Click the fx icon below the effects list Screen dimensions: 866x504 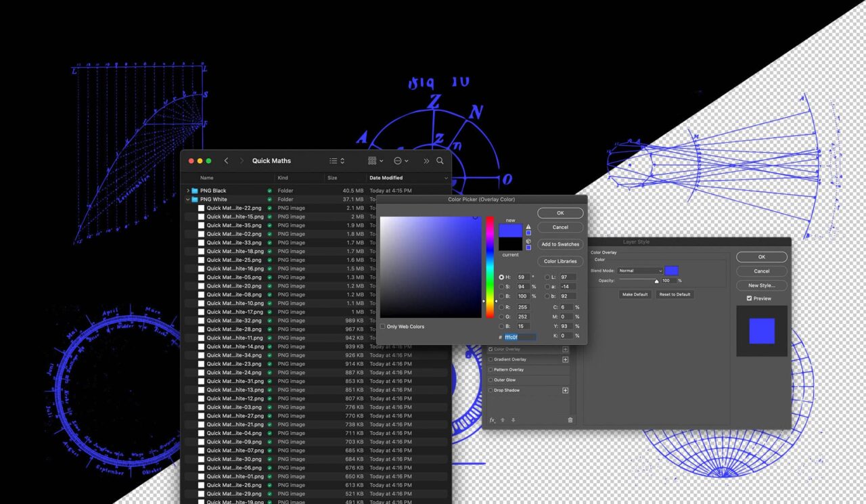[493, 419]
